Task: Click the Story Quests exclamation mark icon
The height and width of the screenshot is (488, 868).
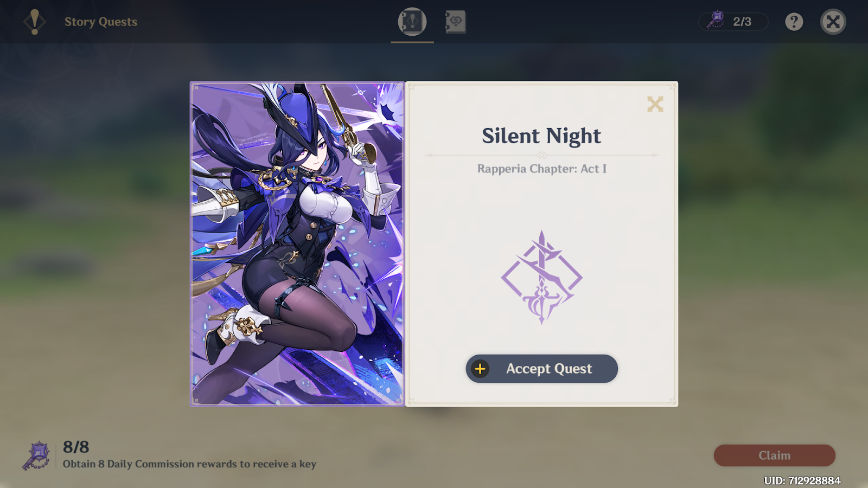Action: pyautogui.click(x=35, y=22)
